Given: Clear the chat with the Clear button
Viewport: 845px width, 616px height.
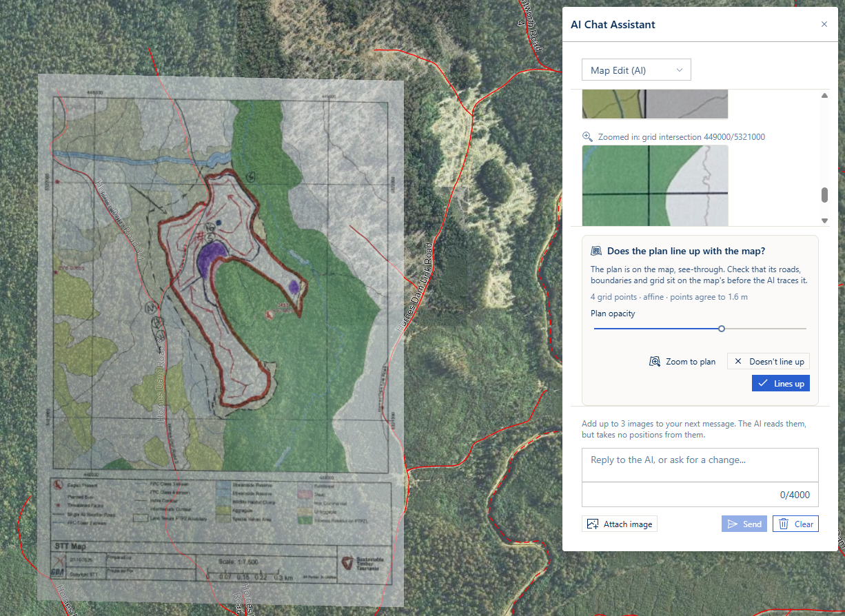Looking at the screenshot, I should (796, 524).
